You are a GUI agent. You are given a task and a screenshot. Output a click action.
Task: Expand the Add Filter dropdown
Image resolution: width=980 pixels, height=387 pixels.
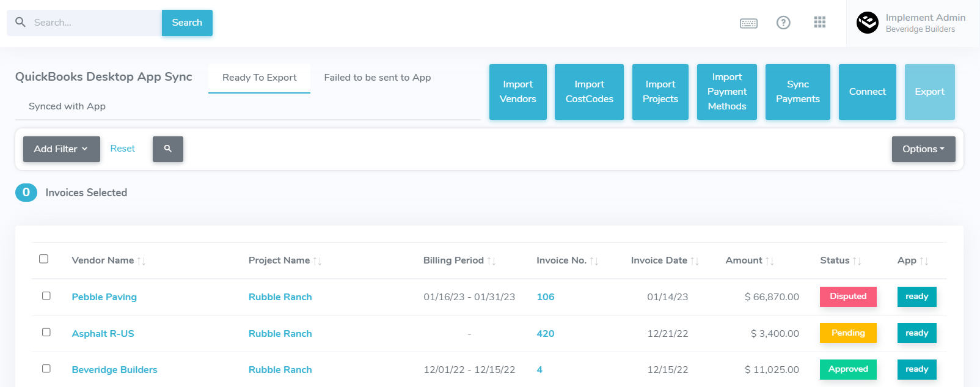tap(61, 149)
